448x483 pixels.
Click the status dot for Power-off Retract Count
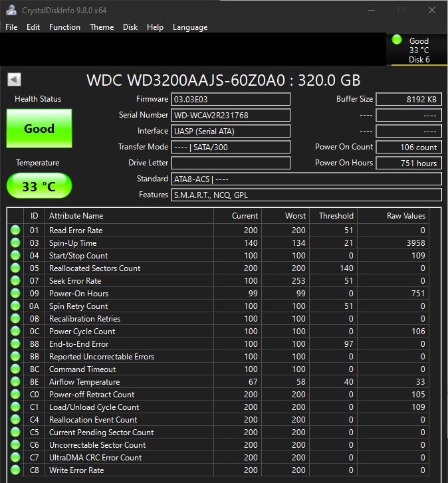15,394
